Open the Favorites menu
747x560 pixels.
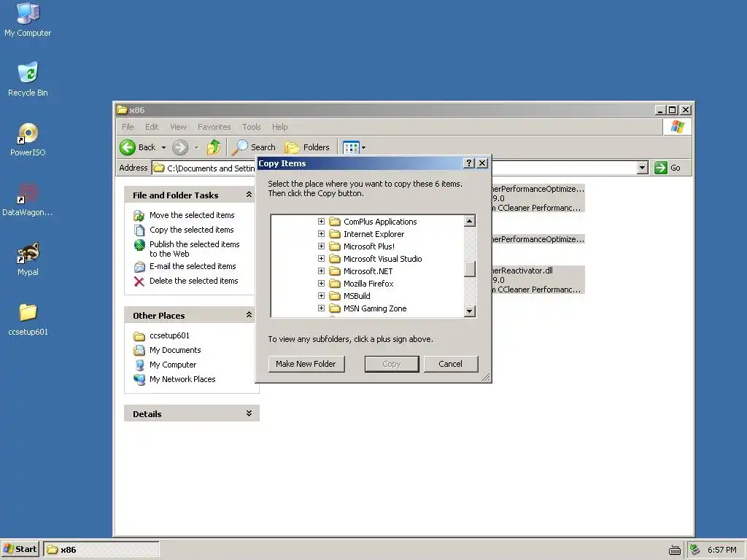214,127
